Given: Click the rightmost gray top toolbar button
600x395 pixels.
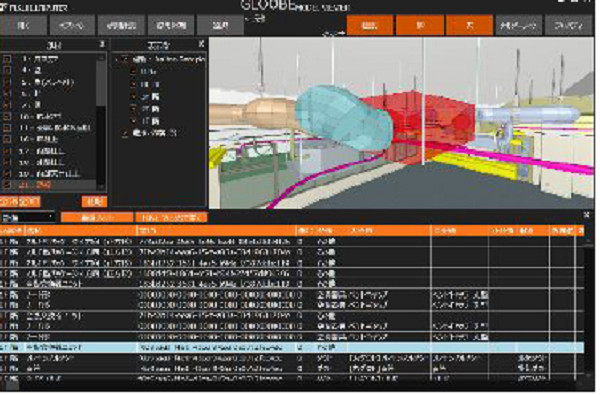Looking at the screenshot, I should click(569, 26).
